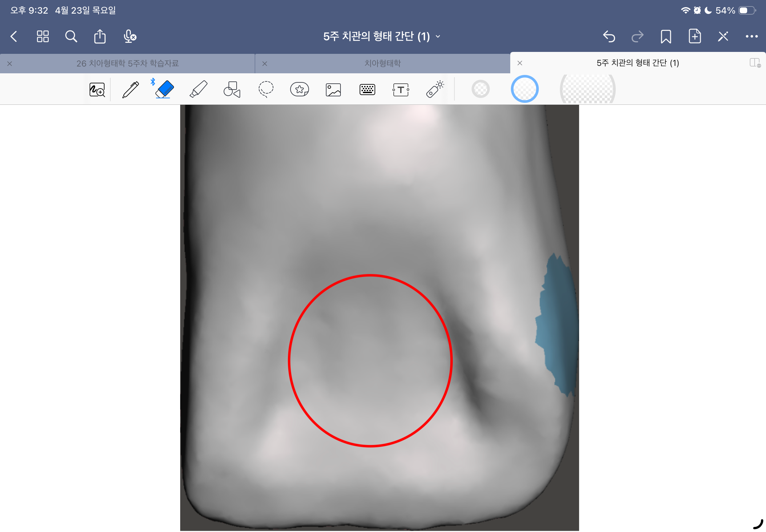The image size is (766, 532).
Task: Toggle bookmark for this page
Action: (666, 36)
